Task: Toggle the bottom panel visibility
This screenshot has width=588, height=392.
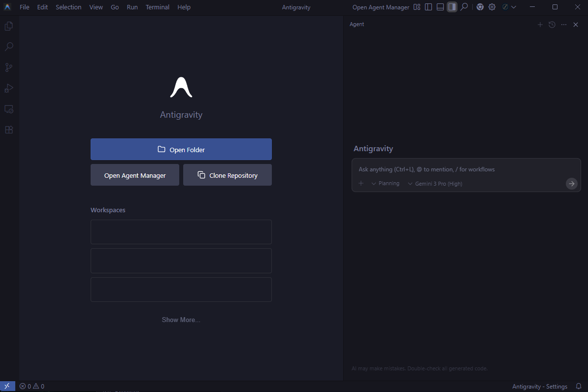Action: pyautogui.click(x=440, y=7)
